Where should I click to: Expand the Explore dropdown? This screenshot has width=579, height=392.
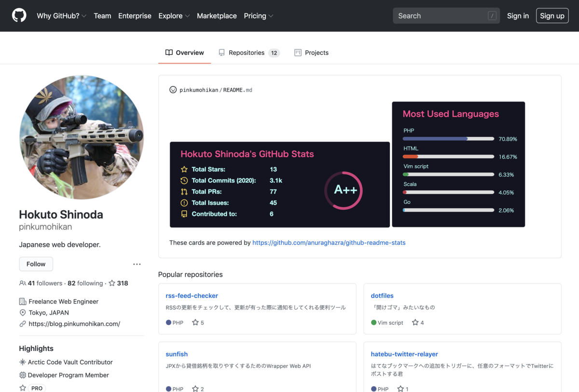click(174, 16)
